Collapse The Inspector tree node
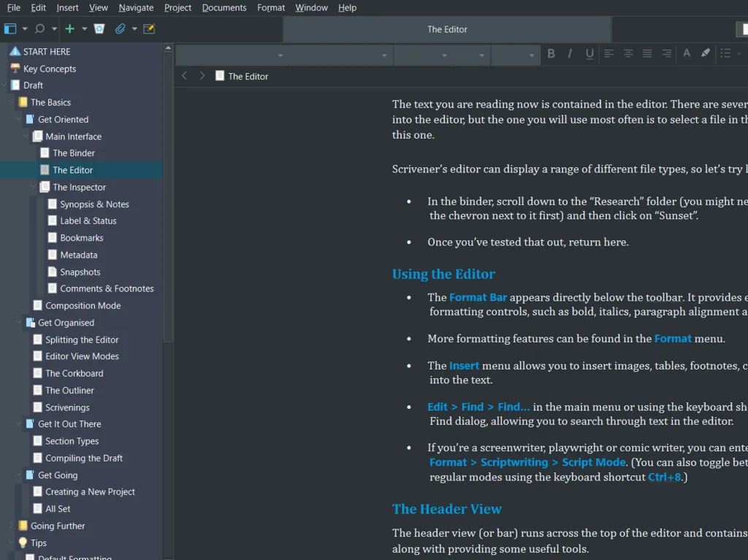The width and height of the screenshot is (748, 560). pyautogui.click(x=34, y=187)
